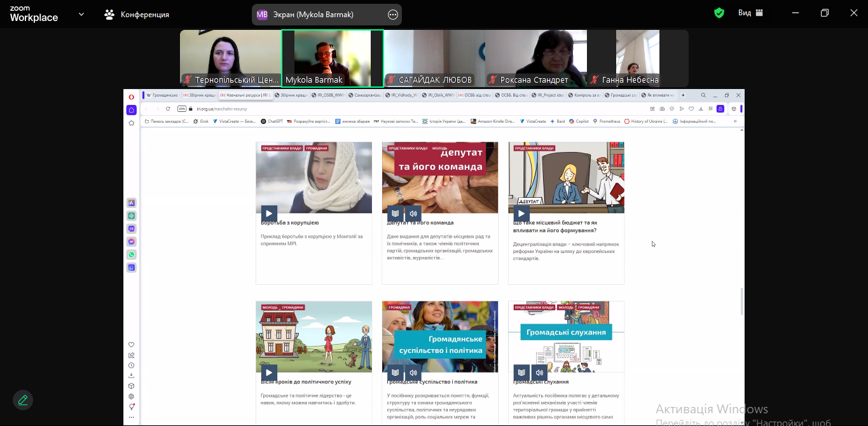Screen dimensions: 868x426
Task: Select Mykola Barmak participant video
Action: click(333, 58)
